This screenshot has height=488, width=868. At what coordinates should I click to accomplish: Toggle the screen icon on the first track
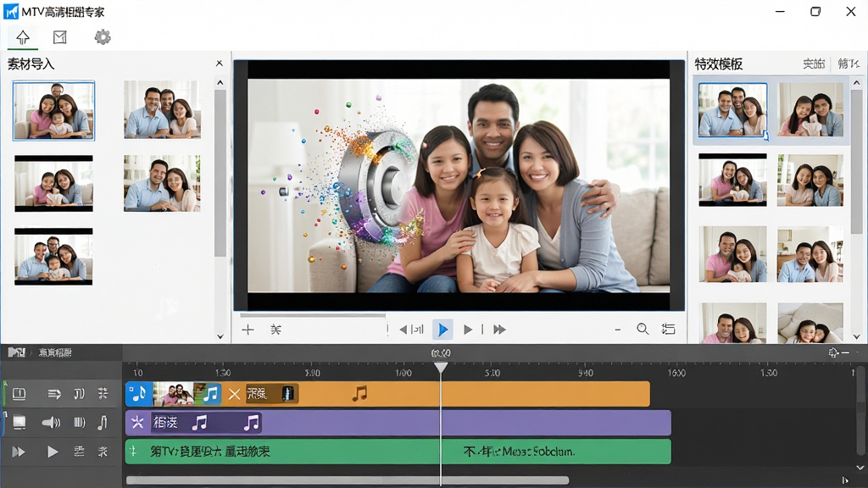[x=19, y=394]
